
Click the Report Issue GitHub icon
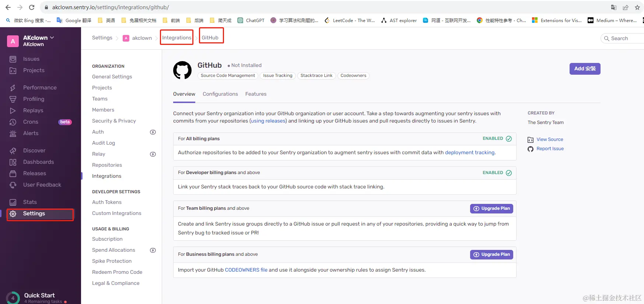(x=531, y=149)
